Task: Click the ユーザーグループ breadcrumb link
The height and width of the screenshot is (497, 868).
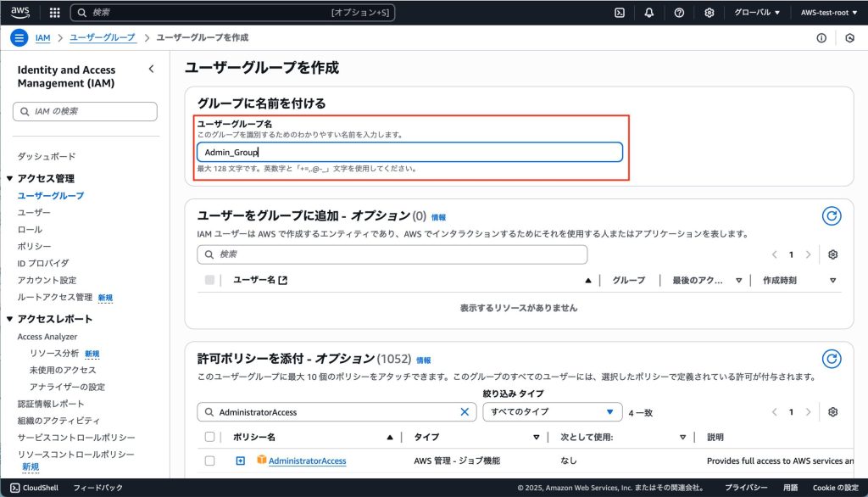Action: (x=103, y=37)
